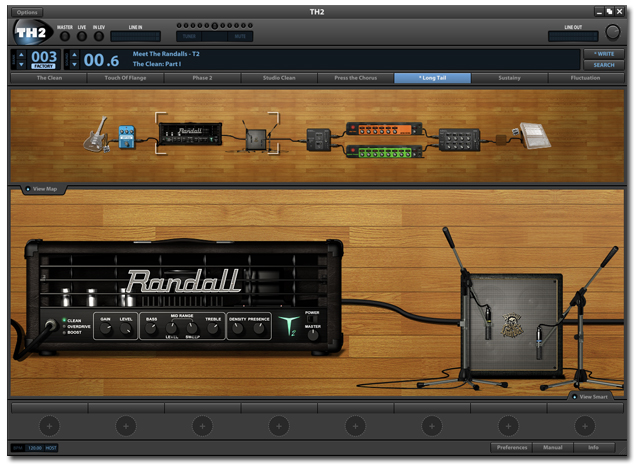Toggle the HOST tempo sync button
The height and width of the screenshot is (466, 634).
click(51, 448)
